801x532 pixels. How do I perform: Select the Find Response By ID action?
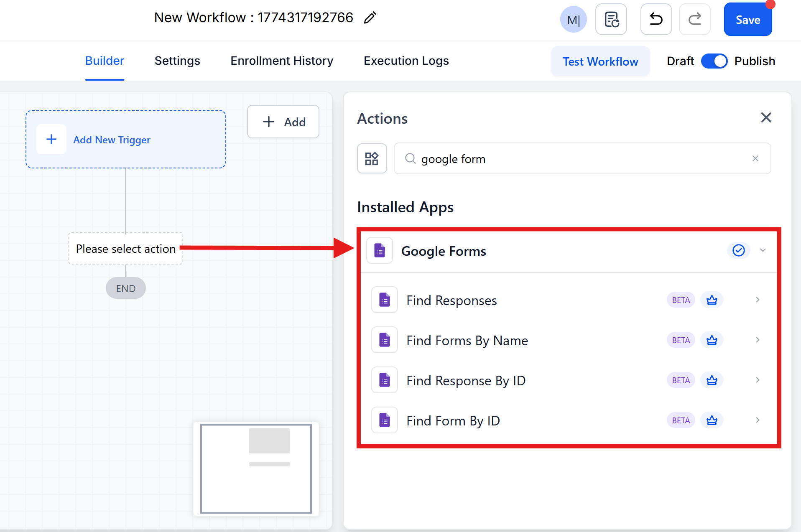coord(569,380)
